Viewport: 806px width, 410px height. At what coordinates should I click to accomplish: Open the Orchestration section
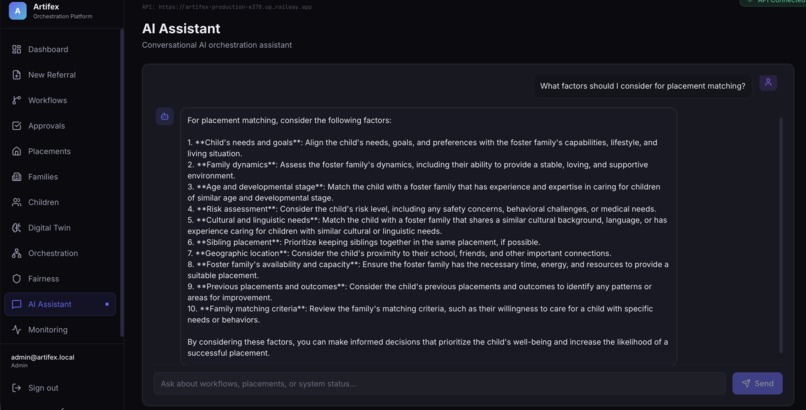point(60,253)
